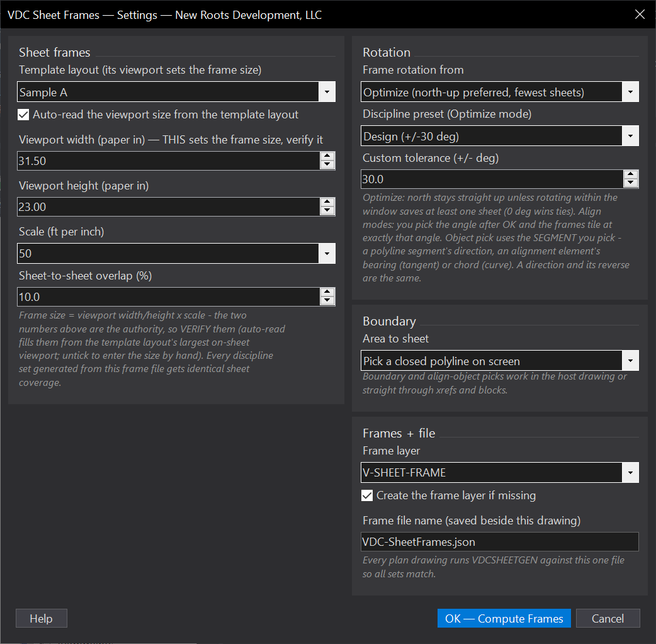Click the Viewport width value field

click(169, 161)
